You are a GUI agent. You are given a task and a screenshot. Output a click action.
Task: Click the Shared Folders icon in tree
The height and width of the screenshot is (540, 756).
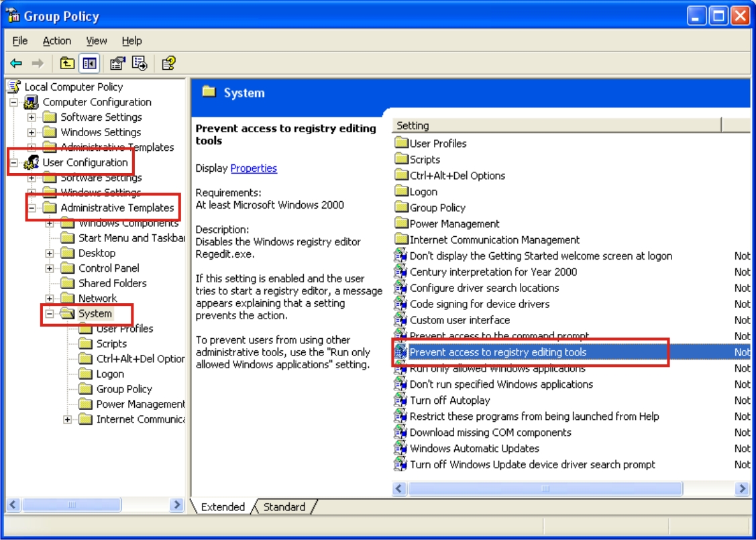click(x=67, y=284)
